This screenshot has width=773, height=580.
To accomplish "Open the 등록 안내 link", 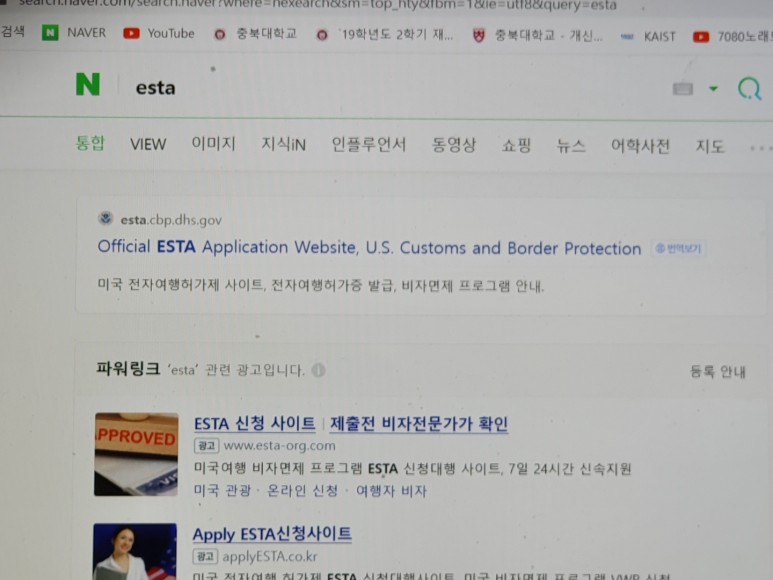I will click(718, 372).
